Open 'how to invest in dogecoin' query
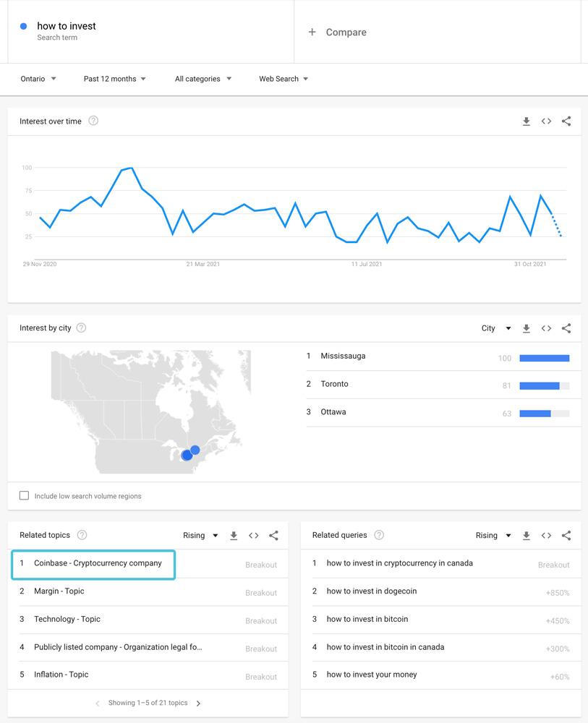 (372, 591)
